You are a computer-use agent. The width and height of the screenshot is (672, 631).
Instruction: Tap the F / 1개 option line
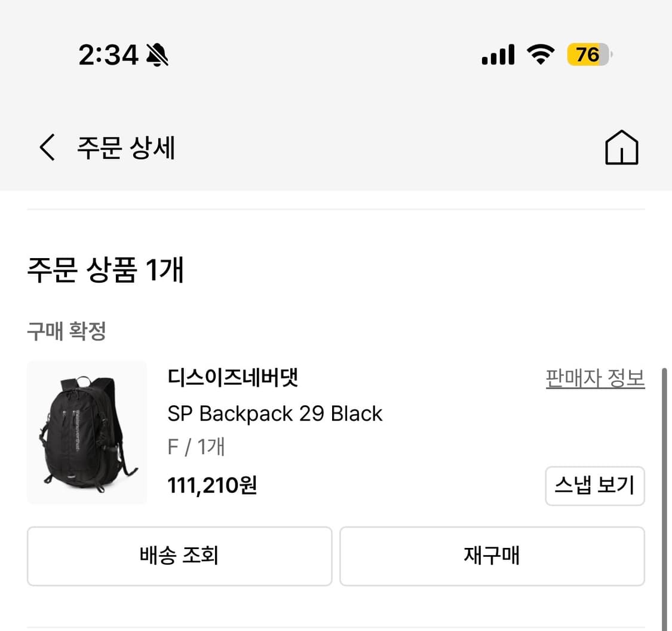pos(196,447)
